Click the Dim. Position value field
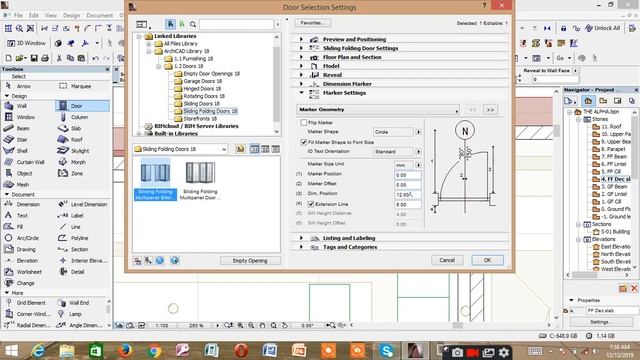 click(408, 195)
